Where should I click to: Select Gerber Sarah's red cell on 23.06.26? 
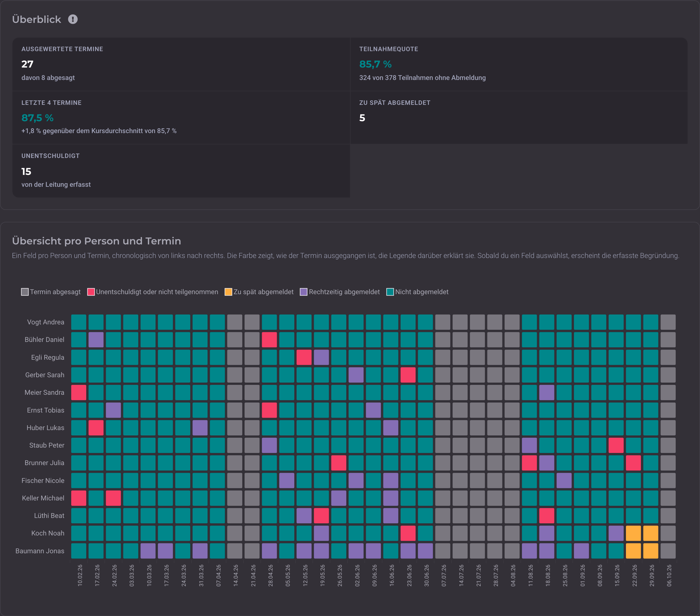tap(408, 375)
